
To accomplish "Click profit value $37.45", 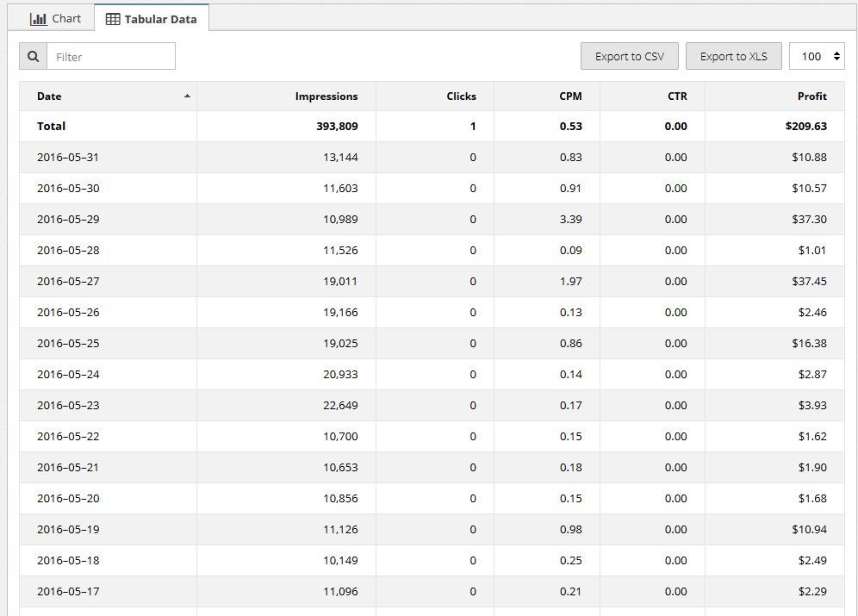I will (809, 281).
